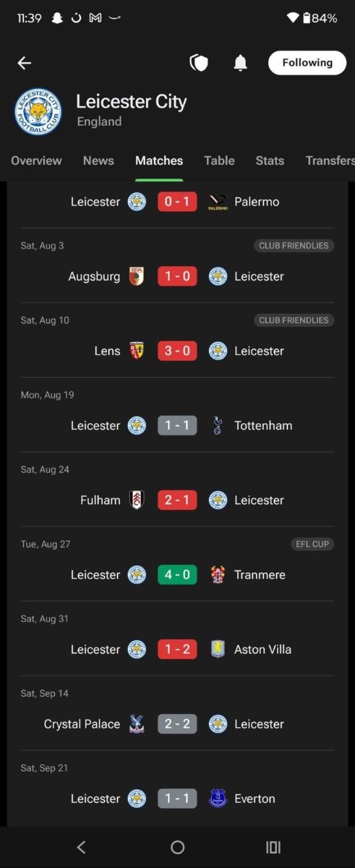Screen dimensions: 355x868
Task: Tap the Tranmere club crest
Action: (218, 574)
